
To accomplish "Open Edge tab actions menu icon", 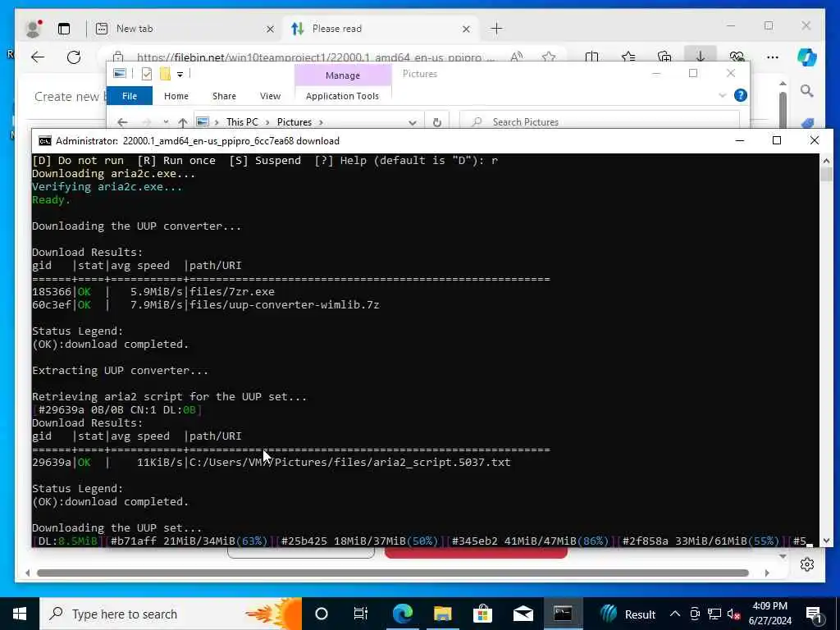I will point(64,29).
